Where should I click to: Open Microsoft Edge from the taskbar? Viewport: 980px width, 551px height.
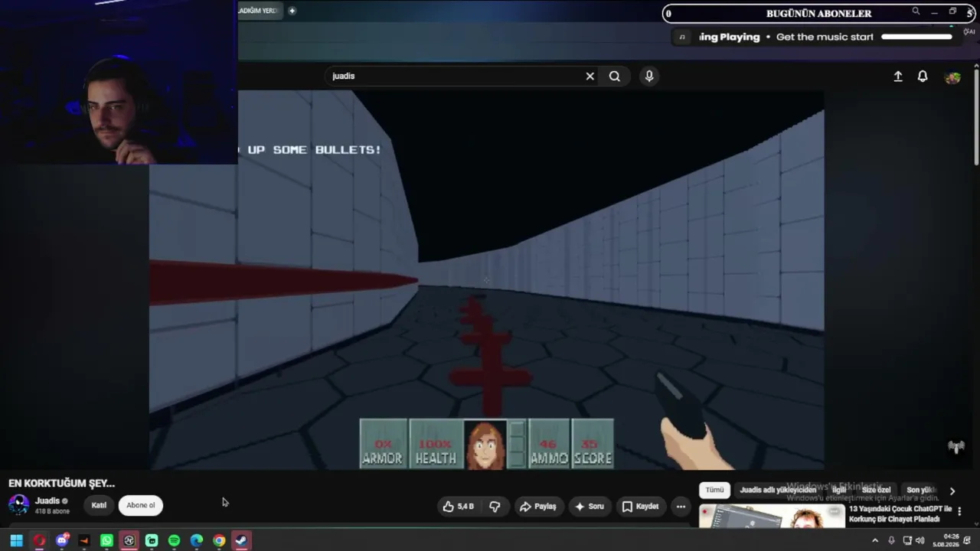point(197,540)
